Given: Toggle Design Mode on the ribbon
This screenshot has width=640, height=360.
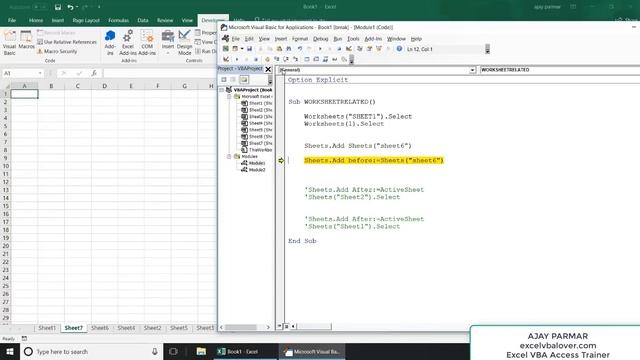Looking at the screenshot, I should pos(184,42).
